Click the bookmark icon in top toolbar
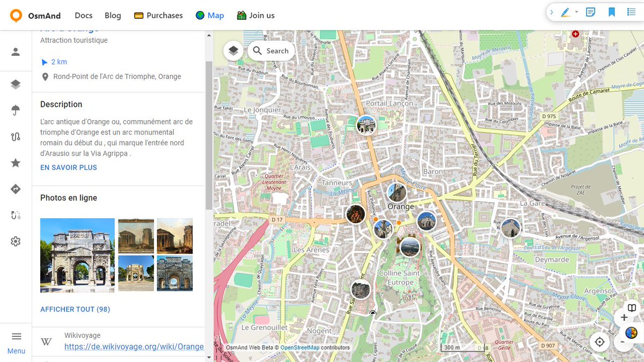644x362 pixels. coord(612,12)
